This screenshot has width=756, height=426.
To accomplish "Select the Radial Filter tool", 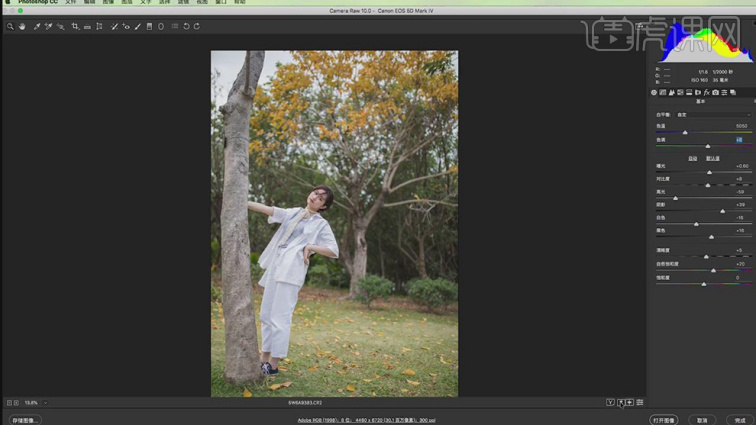I will [x=161, y=27].
